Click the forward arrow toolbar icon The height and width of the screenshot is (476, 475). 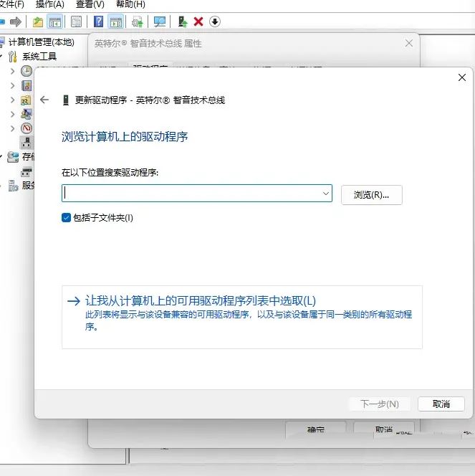[x=16, y=22]
